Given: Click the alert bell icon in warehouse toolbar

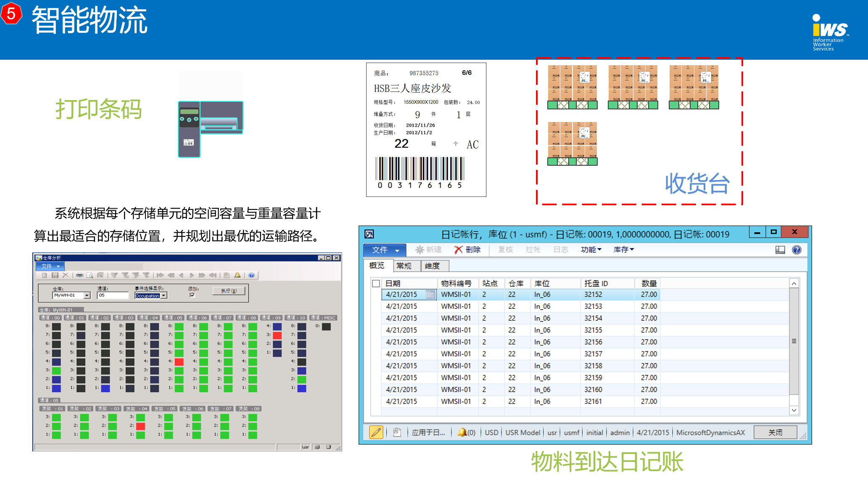Looking at the screenshot, I should [237, 275].
